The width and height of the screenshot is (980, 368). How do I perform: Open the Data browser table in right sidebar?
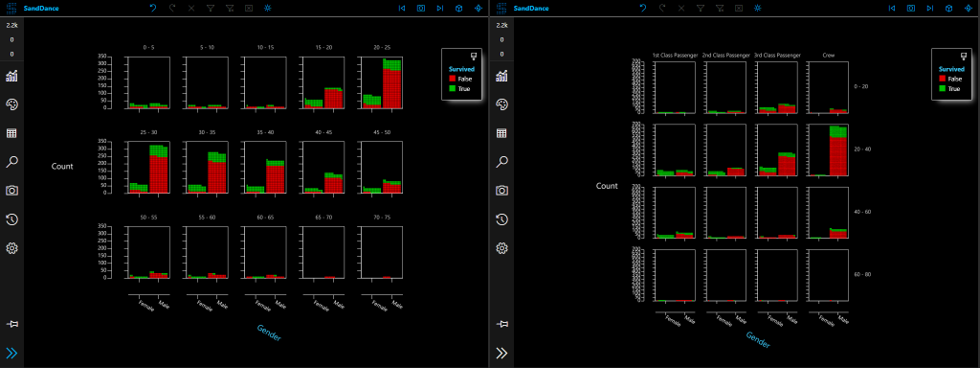[x=501, y=133]
